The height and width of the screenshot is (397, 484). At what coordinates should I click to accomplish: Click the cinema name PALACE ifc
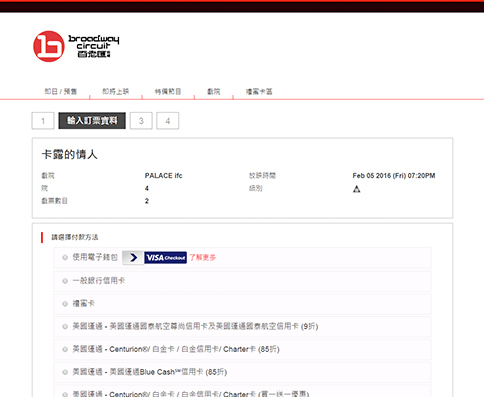coord(163,176)
